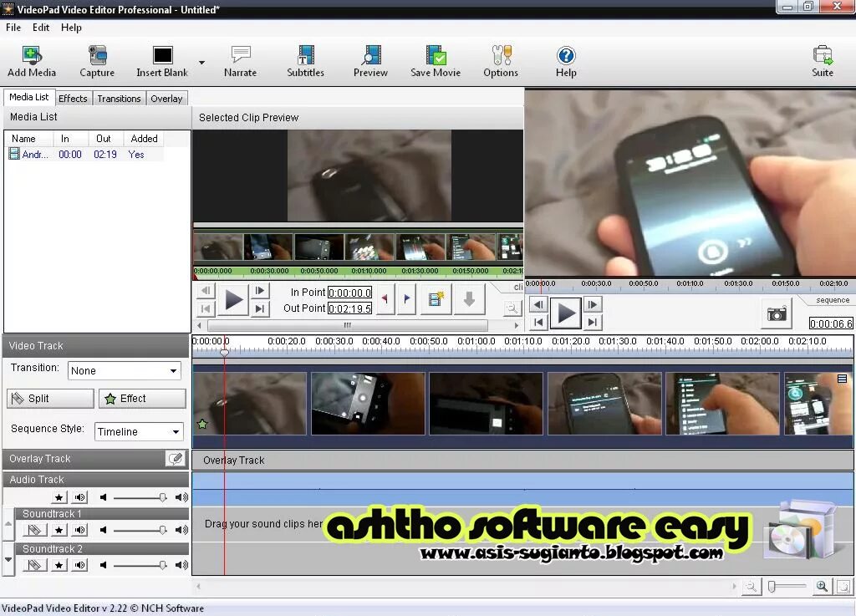This screenshot has height=616, width=856.
Task: Click the Overlay Track edit icon
Action: (176, 458)
